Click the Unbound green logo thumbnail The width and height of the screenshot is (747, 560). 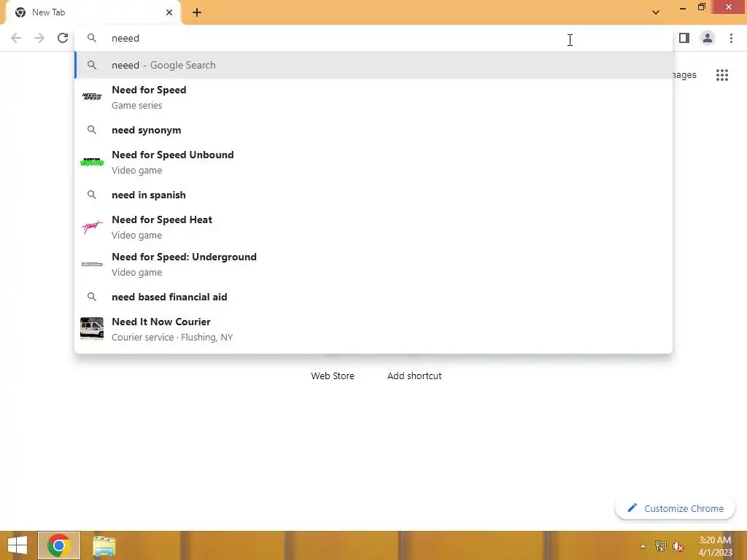(92, 162)
